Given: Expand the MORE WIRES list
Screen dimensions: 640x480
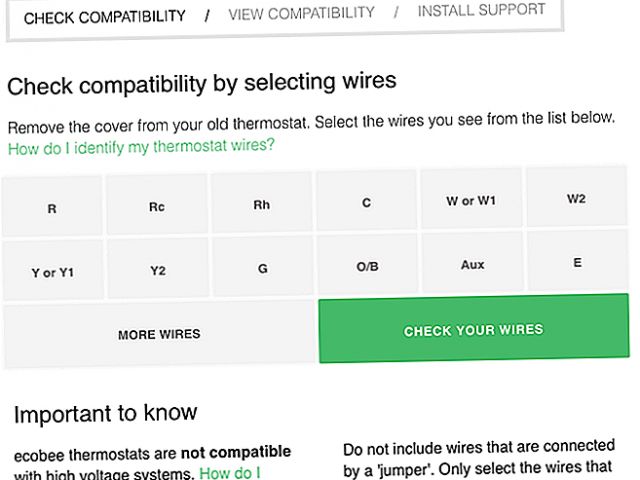Looking at the screenshot, I should tap(159, 334).
